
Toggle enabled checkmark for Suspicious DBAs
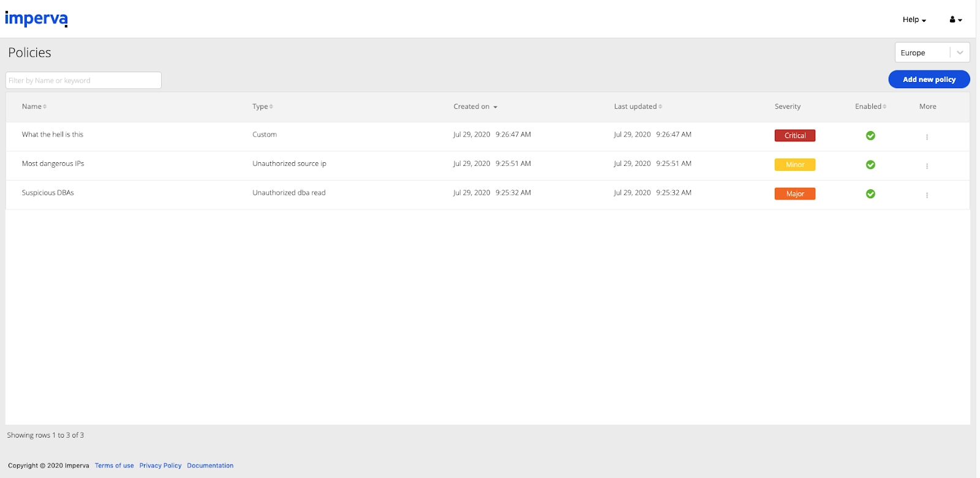point(870,194)
